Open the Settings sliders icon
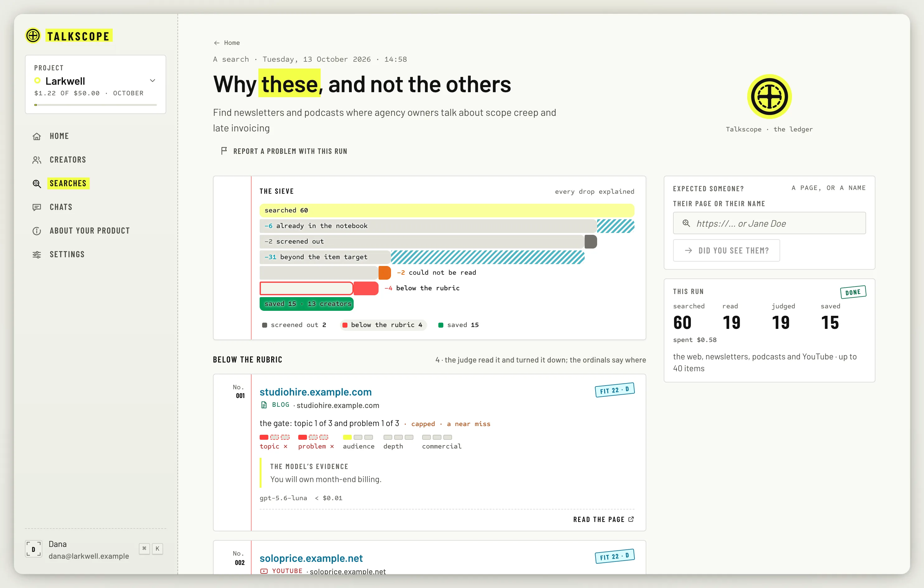Screen dimensions: 924x588 (x=37, y=254)
